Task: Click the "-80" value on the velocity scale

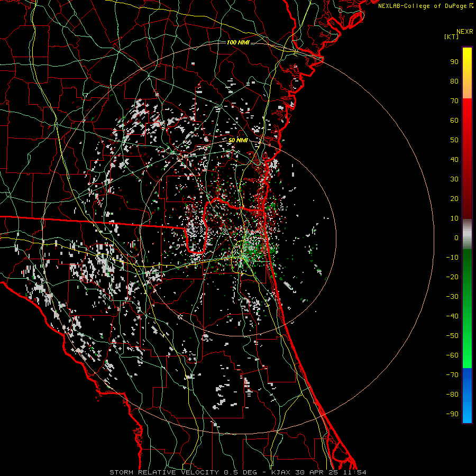Action: 452,395
